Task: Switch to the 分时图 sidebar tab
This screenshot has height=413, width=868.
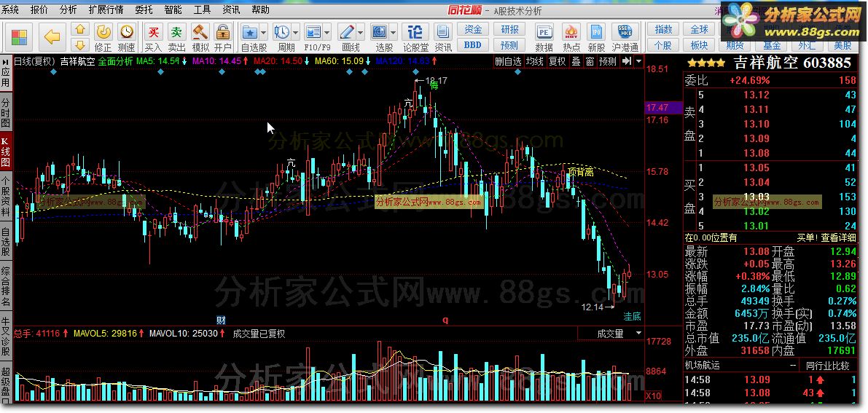Action: (x=6, y=112)
